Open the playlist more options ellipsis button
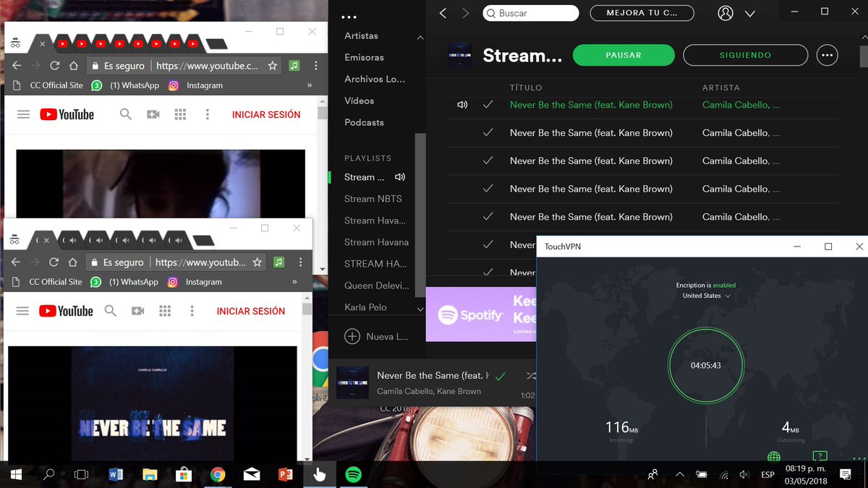Viewport: 868px width, 488px height. pos(827,55)
